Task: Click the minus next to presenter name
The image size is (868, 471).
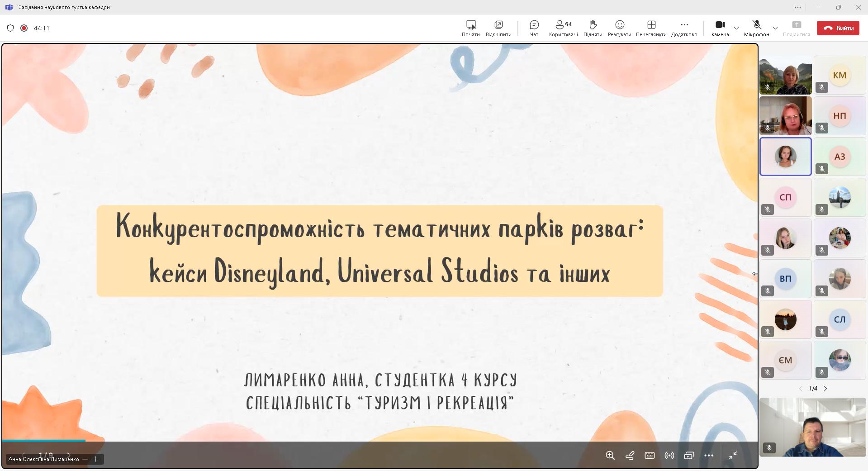Action: point(85,459)
